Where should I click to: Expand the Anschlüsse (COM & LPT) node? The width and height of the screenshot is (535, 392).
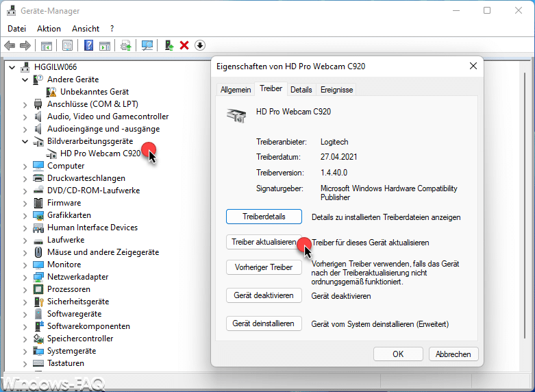click(x=25, y=104)
